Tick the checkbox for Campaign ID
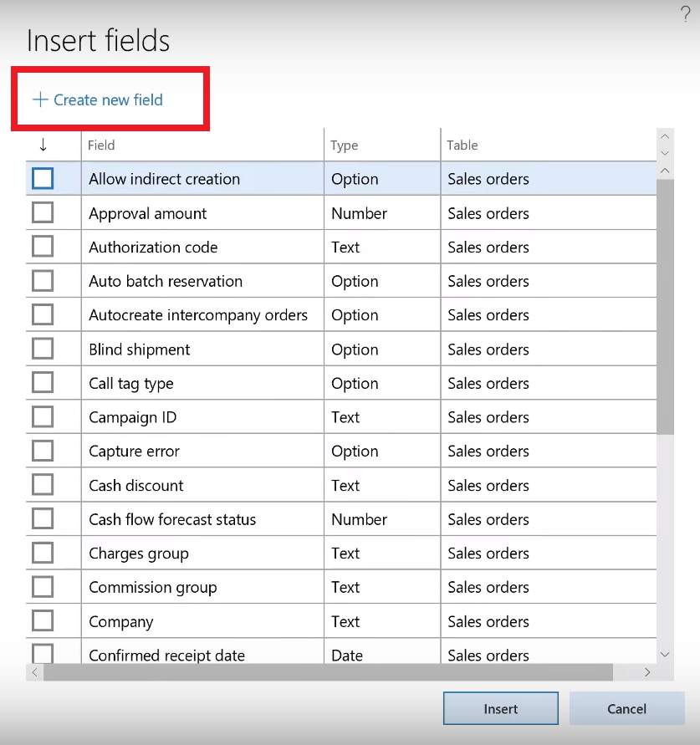 point(43,416)
